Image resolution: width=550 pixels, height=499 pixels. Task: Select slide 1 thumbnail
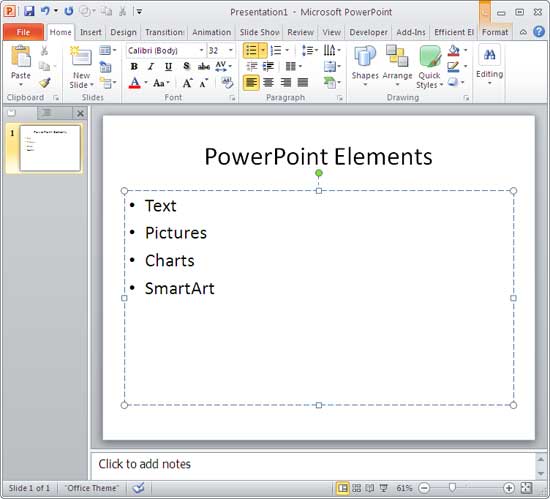tap(50, 148)
